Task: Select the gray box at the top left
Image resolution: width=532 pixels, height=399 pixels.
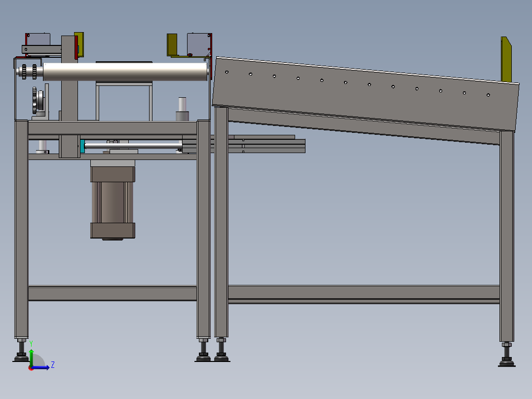Action: point(38,39)
